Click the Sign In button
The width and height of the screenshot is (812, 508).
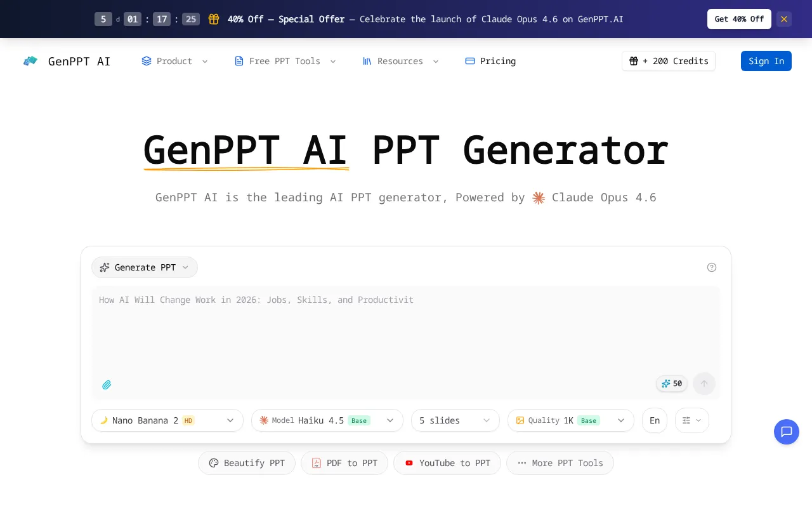point(766,61)
